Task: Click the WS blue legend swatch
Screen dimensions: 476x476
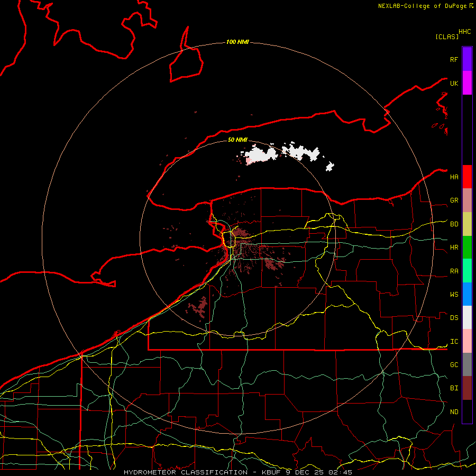Action: coord(467,294)
